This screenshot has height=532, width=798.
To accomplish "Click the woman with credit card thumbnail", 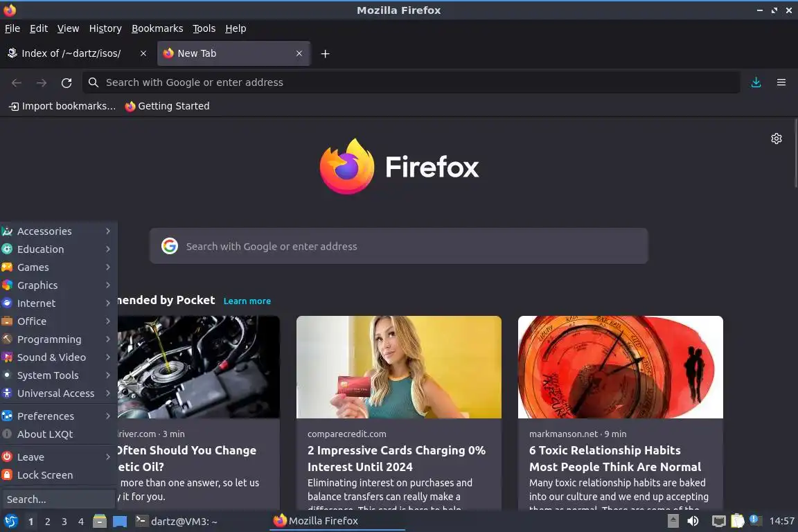I will [399, 367].
